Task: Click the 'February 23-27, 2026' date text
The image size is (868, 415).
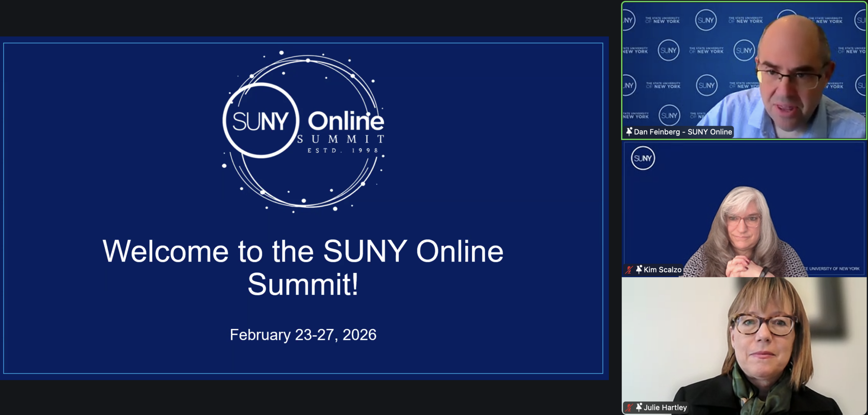Action: coord(303,335)
